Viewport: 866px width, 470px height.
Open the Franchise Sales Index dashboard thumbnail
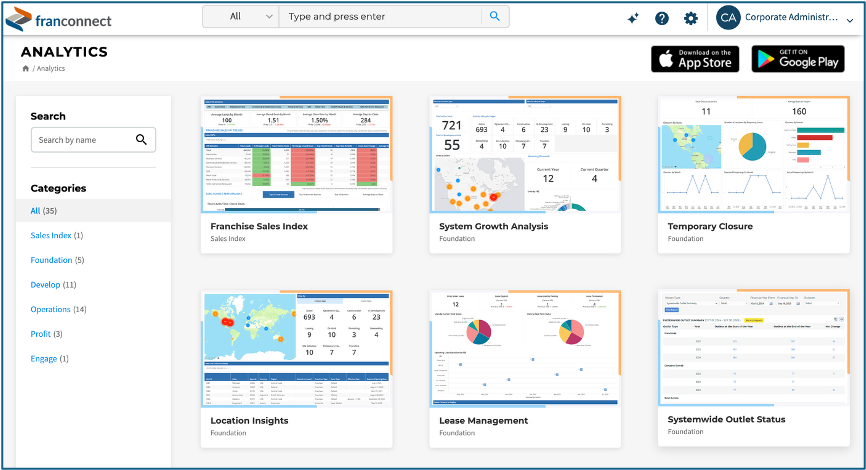point(296,154)
